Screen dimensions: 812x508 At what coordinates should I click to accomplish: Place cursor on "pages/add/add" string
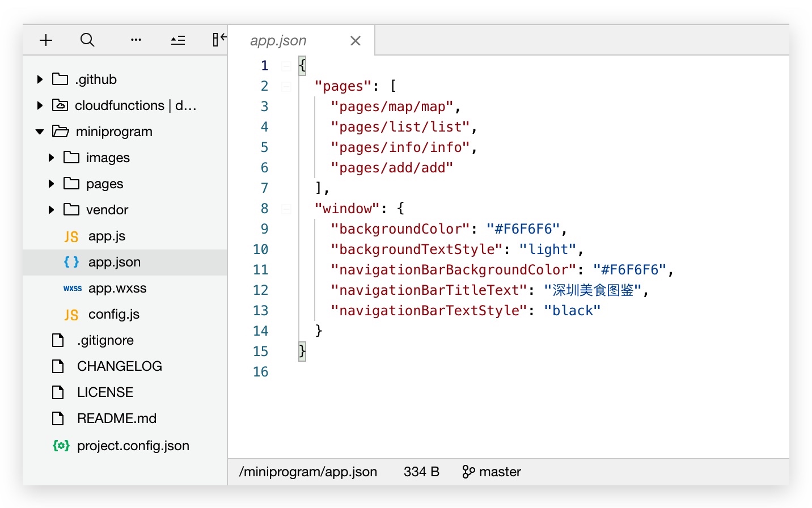(x=392, y=168)
